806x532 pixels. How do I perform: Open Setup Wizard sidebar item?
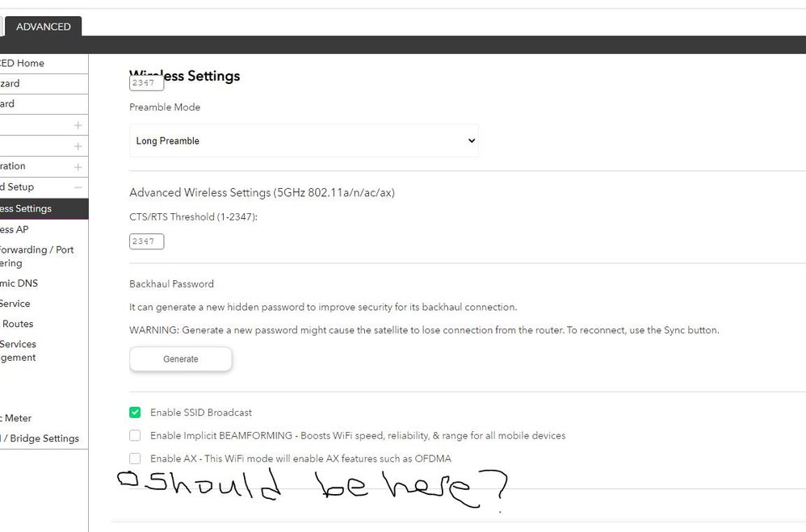(x=44, y=83)
